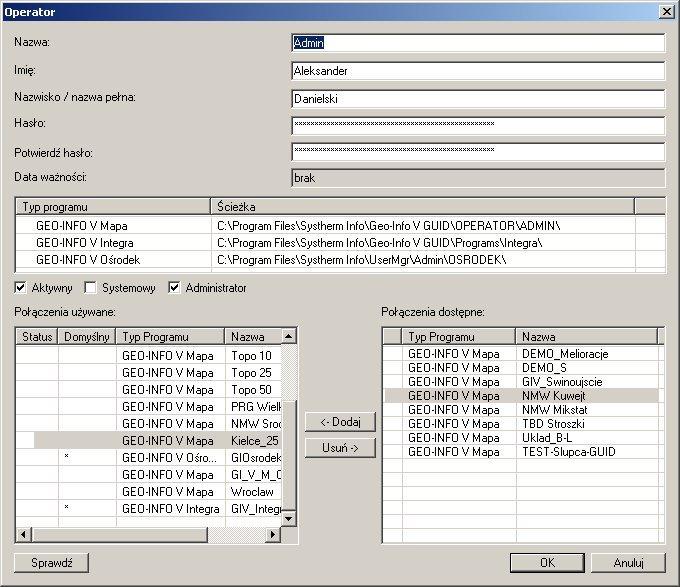Select DEMO_Melioracje in available connections
Viewport: 680px width, 587px height.
tap(522, 354)
